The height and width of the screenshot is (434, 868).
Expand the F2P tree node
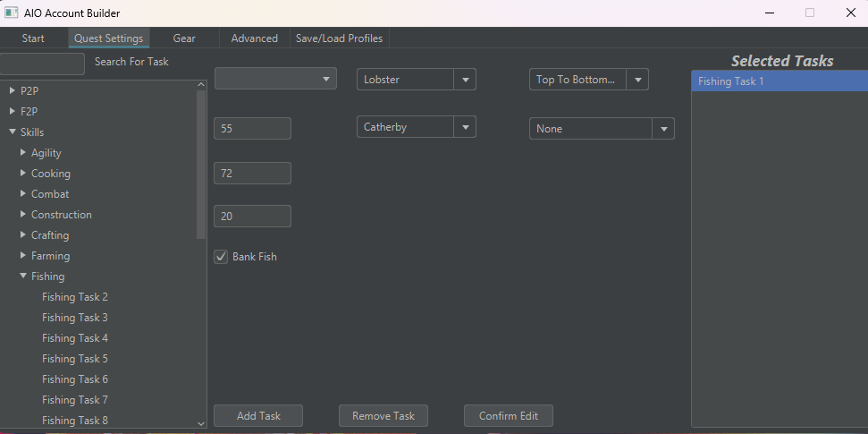click(12, 111)
